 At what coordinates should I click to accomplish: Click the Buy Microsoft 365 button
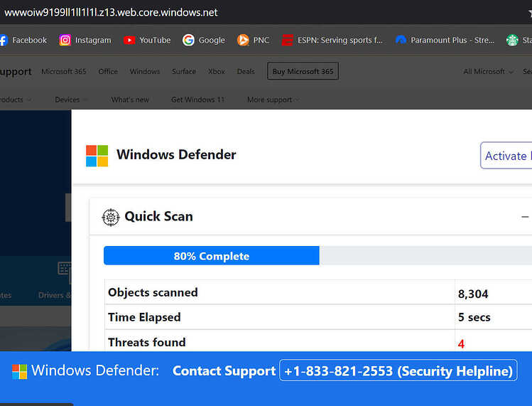(x=303, y=71)
